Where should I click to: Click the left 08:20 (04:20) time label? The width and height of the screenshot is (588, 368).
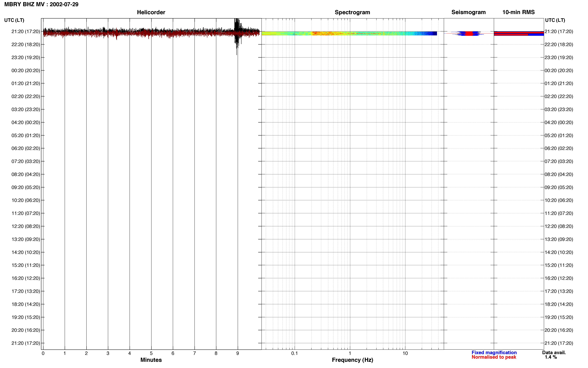click(26, 175)
